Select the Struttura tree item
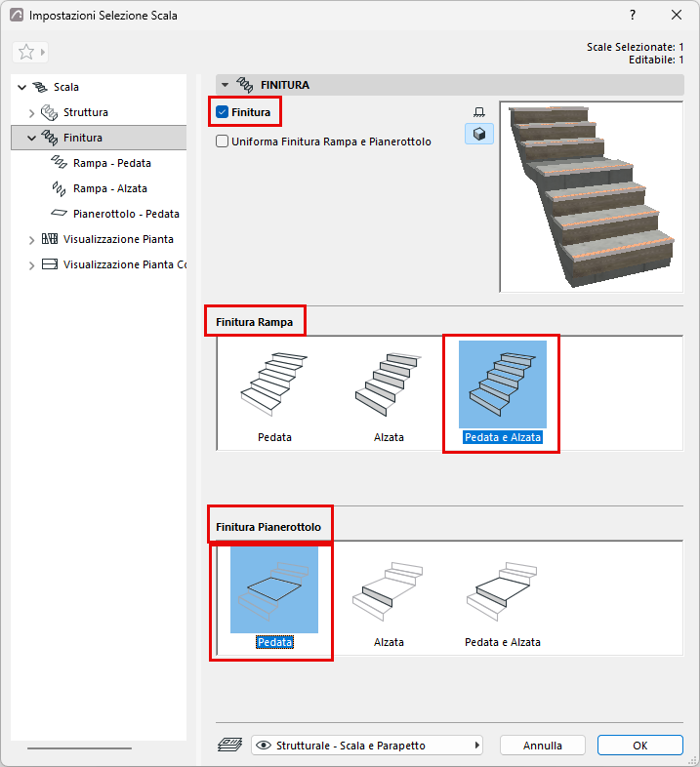The image size is (700, 767). pyautogui.click(x=86, y=112)
